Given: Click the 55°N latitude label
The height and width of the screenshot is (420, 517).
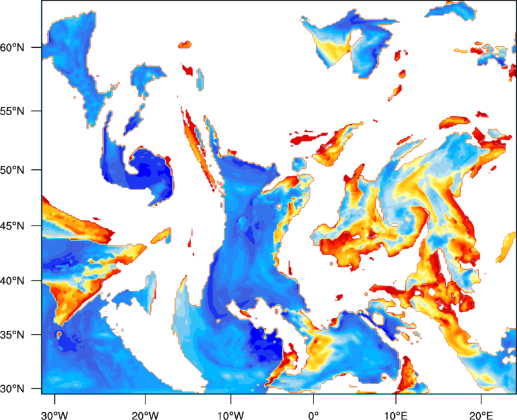Looking at the screenshot, I should point(12,111).
